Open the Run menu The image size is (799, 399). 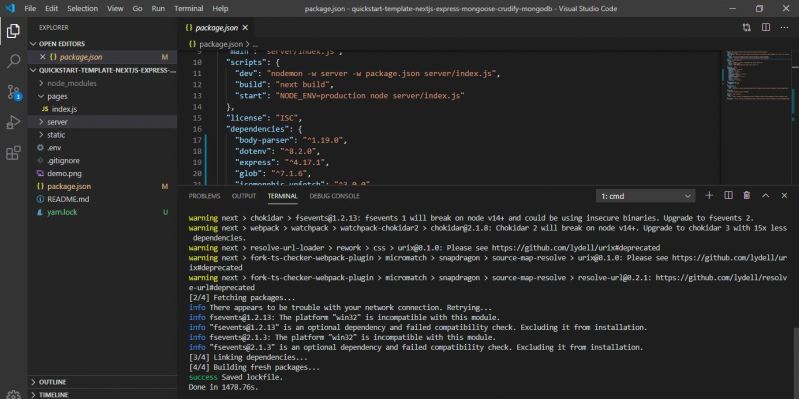pos(158,9)
